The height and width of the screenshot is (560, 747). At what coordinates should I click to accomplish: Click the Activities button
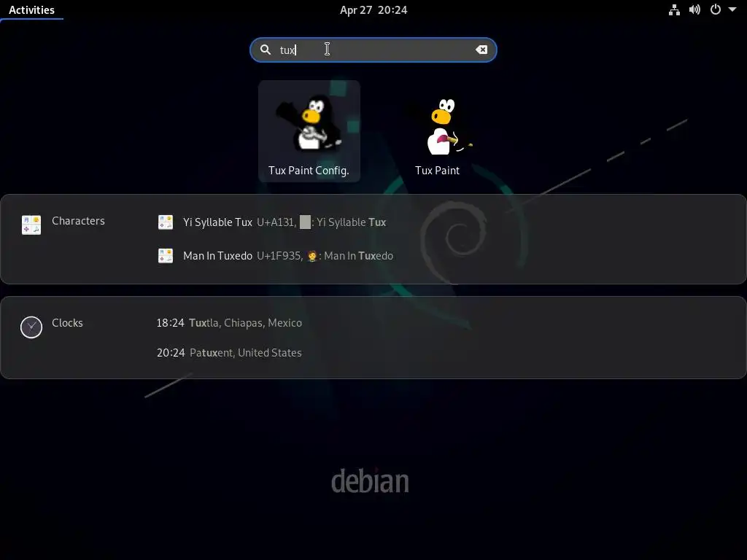(31, 10)
